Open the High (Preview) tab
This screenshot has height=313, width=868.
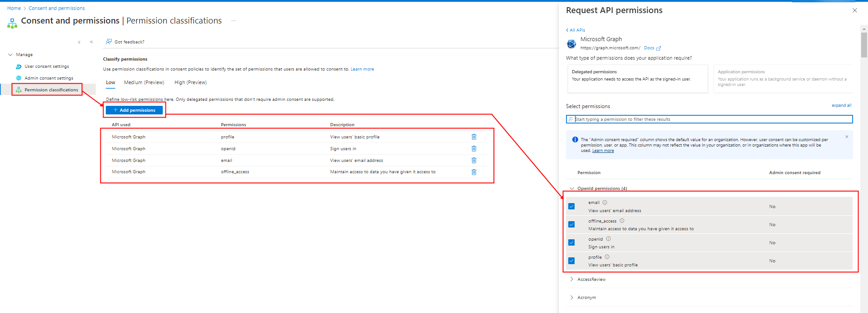click(x=190, y=82)
